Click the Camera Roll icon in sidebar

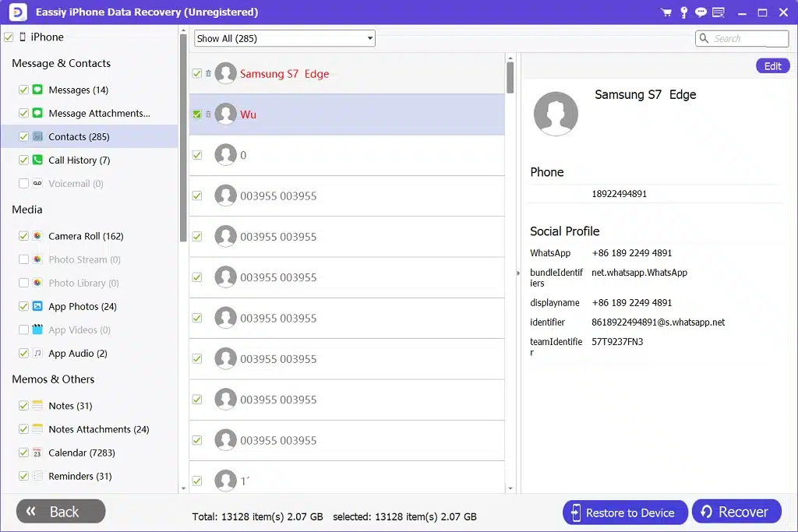(37, 236)
